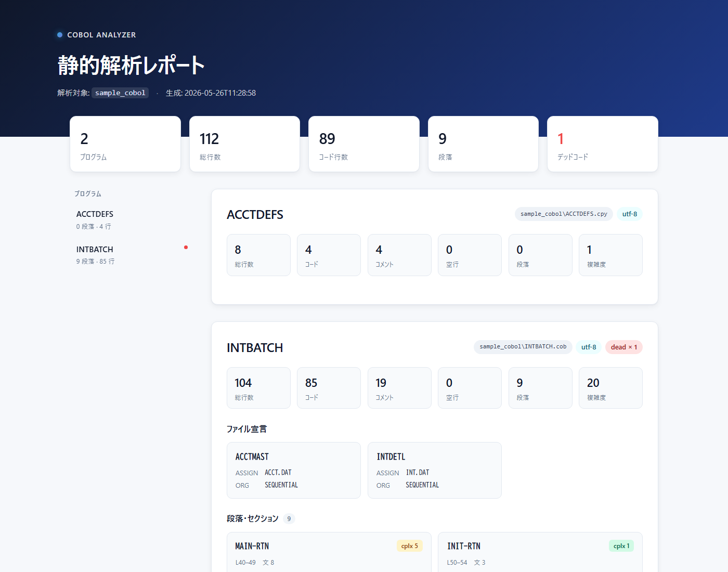
Task: Click the sample_cobol target badge in header
Action: [x=120, y=93]
